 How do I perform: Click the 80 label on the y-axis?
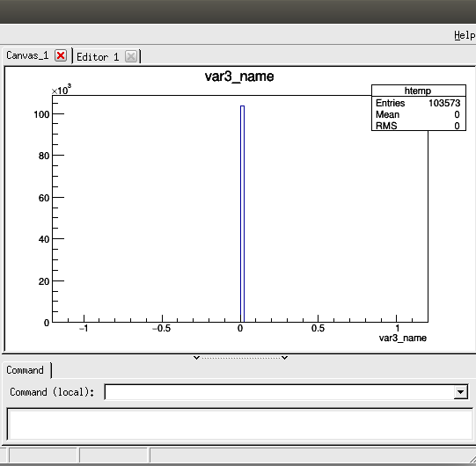[x=44, y=156]
